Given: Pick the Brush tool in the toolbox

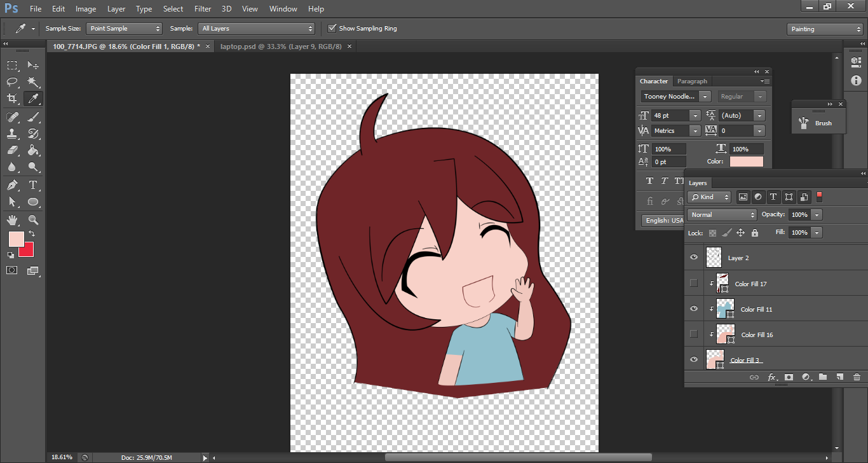Looking at the screenshot, I should point(33,117).
